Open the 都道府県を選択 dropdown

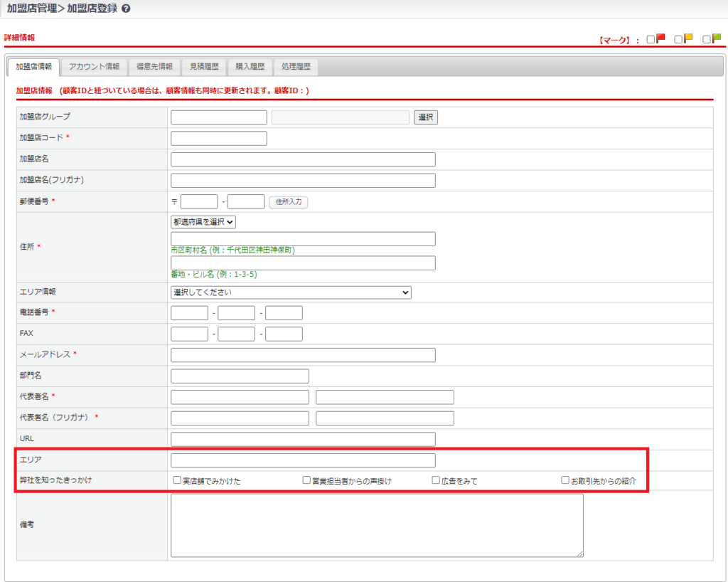coord(203,222)
